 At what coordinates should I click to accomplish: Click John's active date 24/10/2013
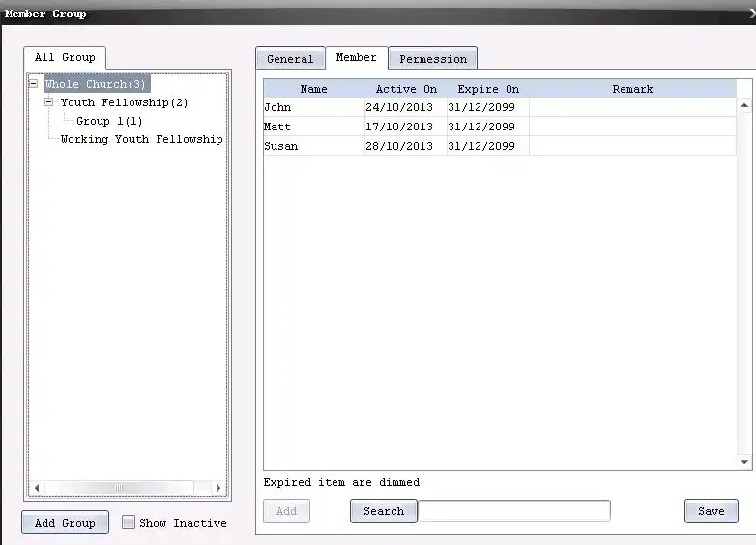405,107
